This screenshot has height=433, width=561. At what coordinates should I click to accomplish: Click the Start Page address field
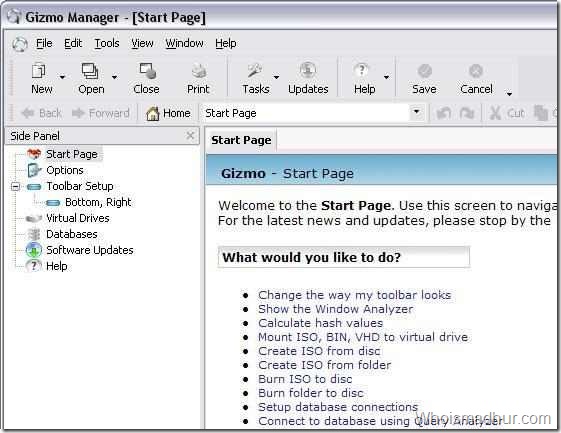point(305,113)
